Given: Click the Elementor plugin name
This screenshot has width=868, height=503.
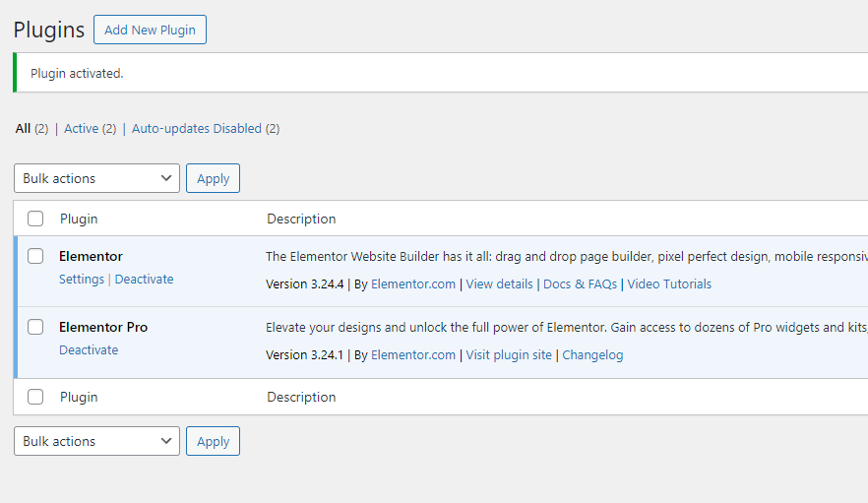Looking at the screenshot, I should tap(91, 257).
